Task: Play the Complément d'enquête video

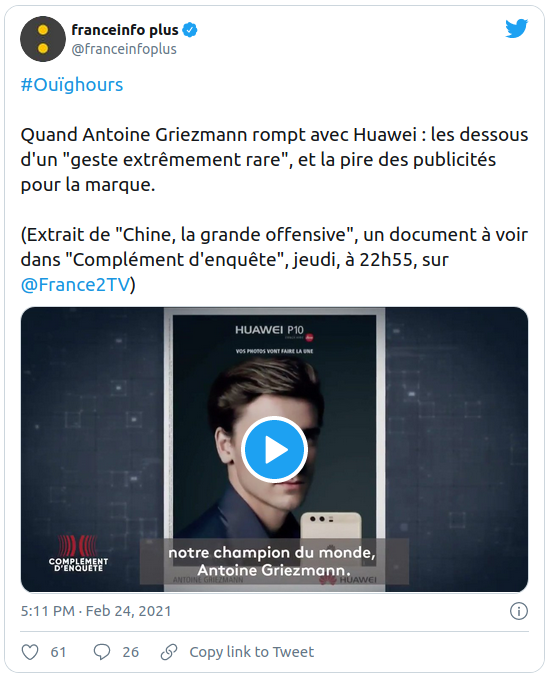Action: click(x=274, y=450)
